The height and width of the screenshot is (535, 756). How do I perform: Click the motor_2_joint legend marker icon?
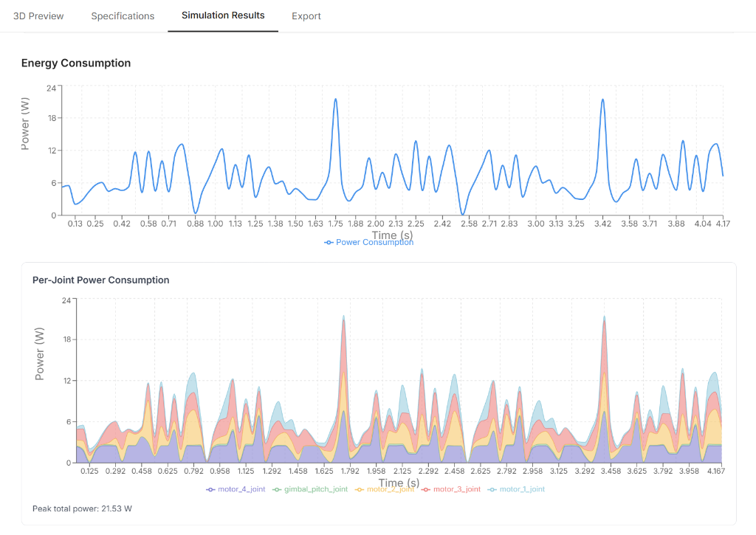[358, 489]
